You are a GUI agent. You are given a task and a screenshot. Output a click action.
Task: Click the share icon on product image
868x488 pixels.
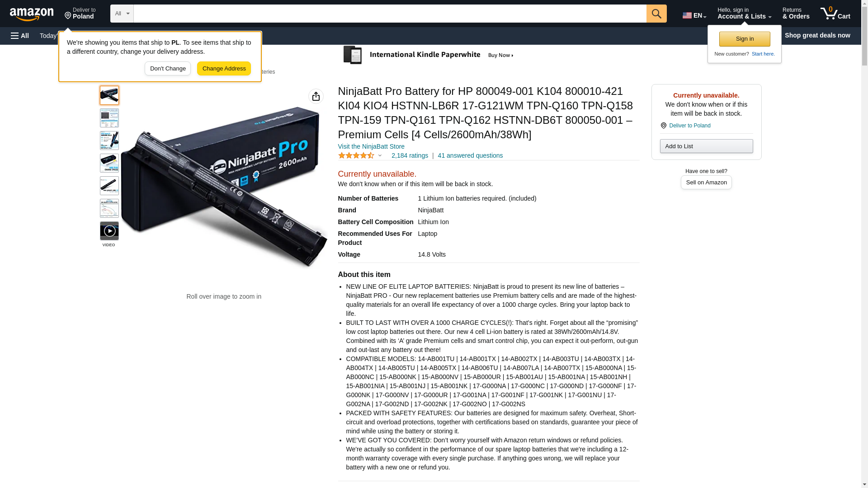tap(316, 96)
